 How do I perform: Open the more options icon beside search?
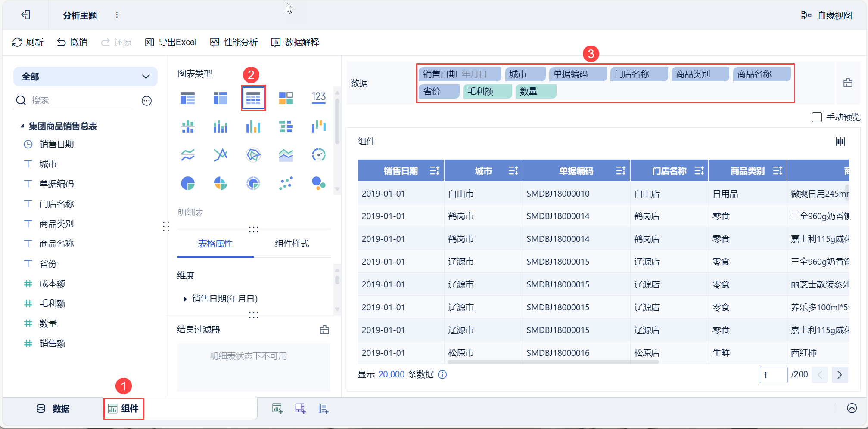[147, 101]
